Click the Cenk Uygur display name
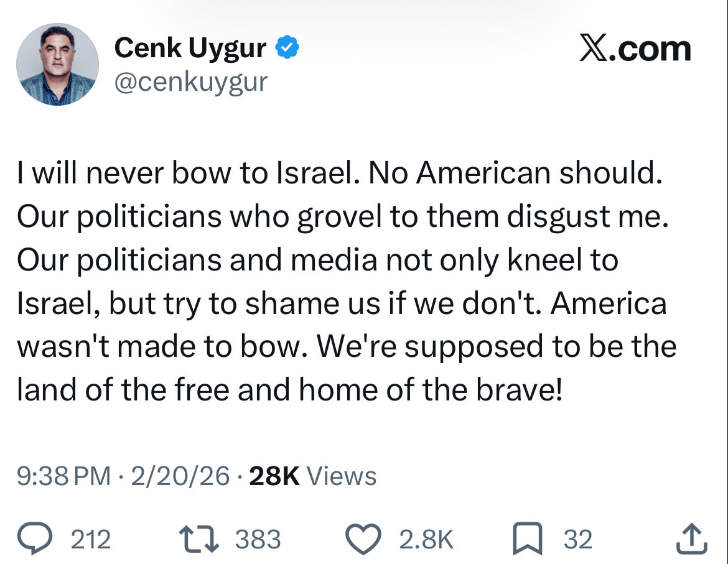 coord(190,49)
